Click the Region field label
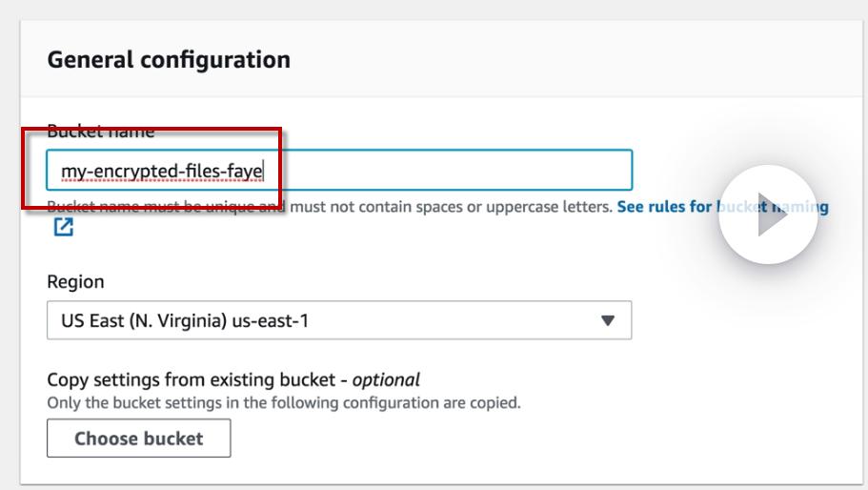Image resolution: width=868 pixels, height=490 pixels. click(75, 282)
